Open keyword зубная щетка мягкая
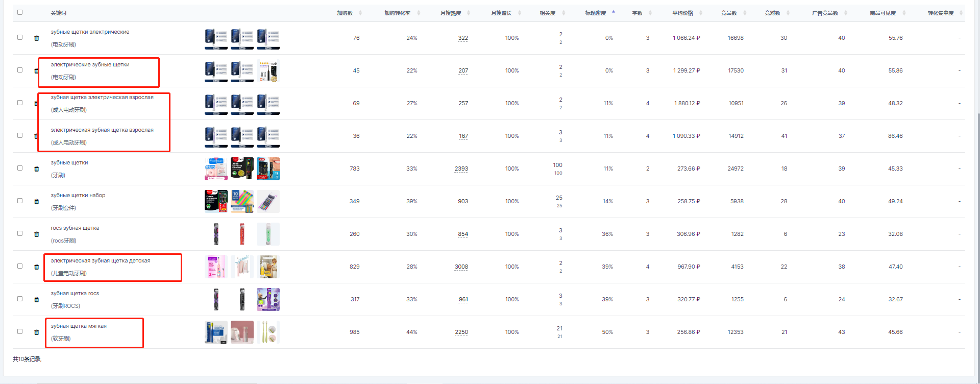The image size is (980, 384). pyautogui.click(x=79, y=326)
